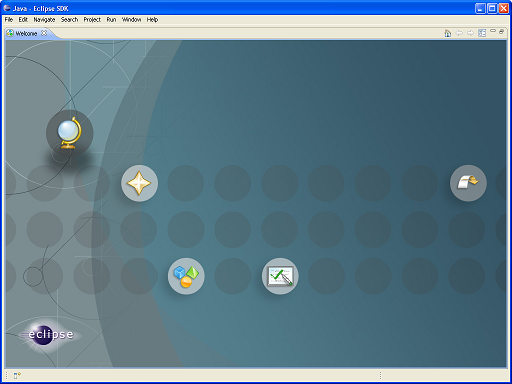Open the Overview globe icon
The width and height of the screenshot is (512, 384).
pyautogui.click(x=70, y=133)
